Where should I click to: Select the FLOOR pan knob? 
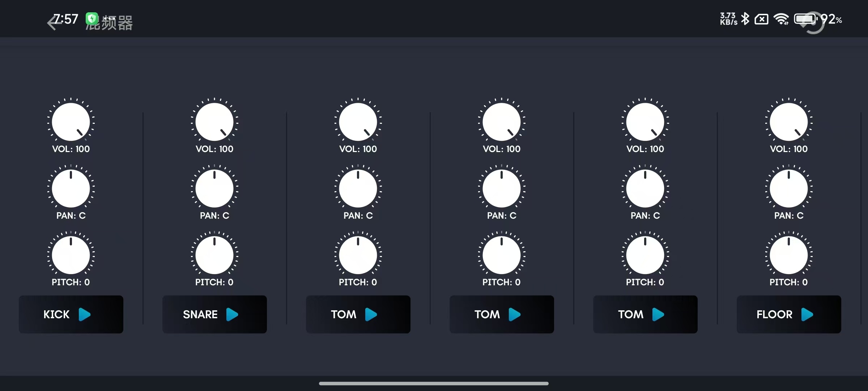[x=789, y=188]
